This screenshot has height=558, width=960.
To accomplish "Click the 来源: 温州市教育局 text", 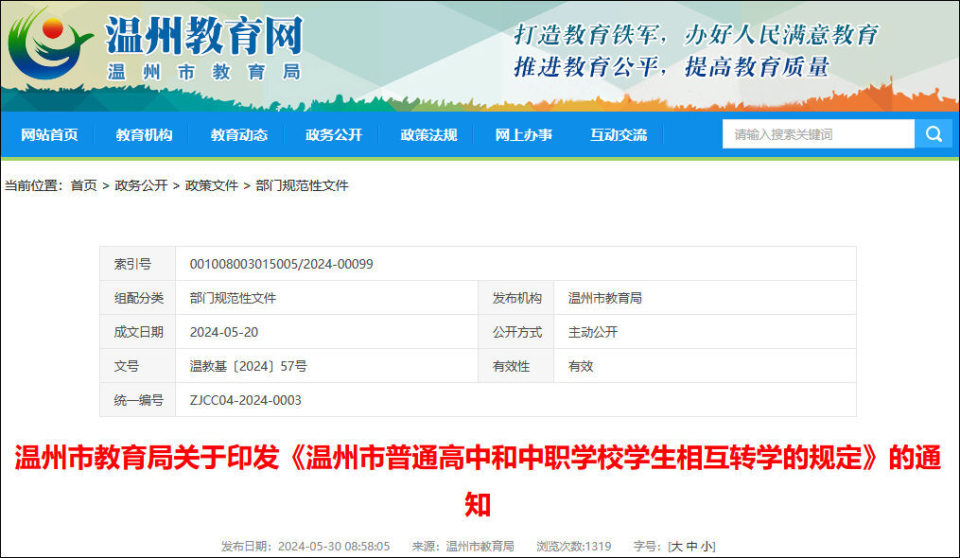I will click(x=463, y=546).
